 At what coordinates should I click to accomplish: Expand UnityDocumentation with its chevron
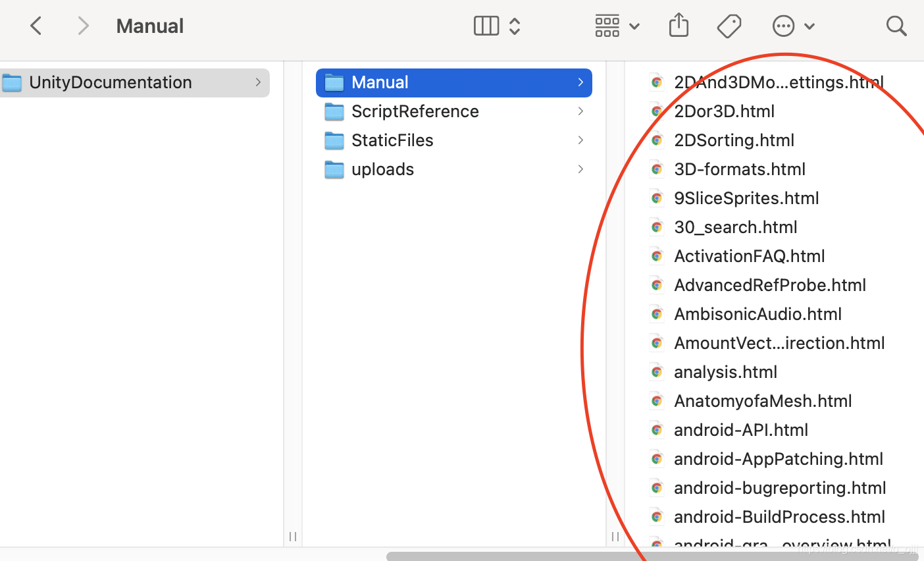[x=258, y=82]
